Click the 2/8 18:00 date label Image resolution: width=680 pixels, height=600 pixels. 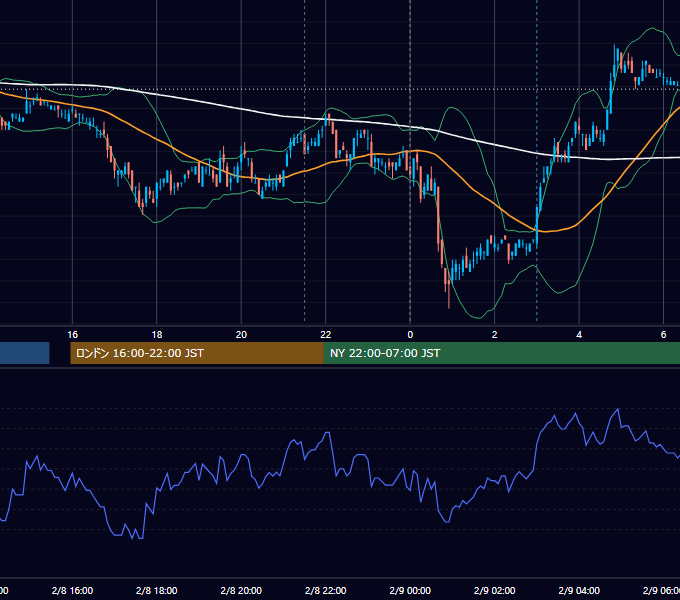pos(157,591)
